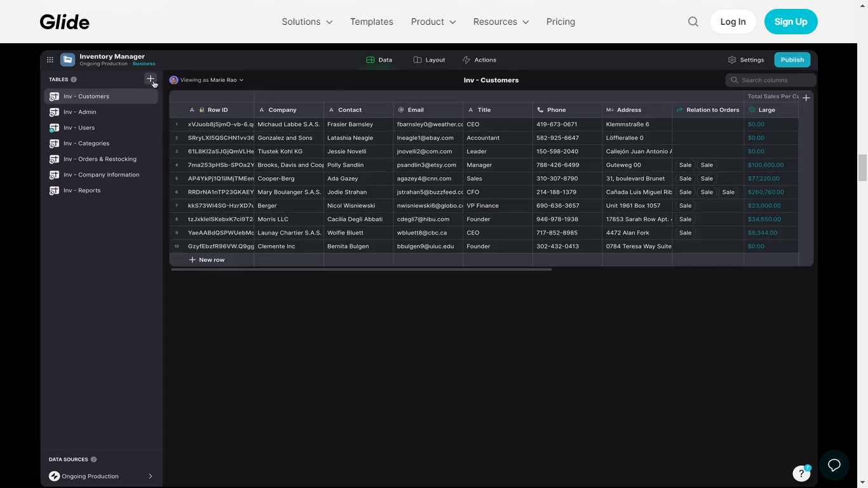This screenshot has height=488, width=868.
Task: Switch to the Actions tab
Action: pyautogui.click(x=479, y=60)
